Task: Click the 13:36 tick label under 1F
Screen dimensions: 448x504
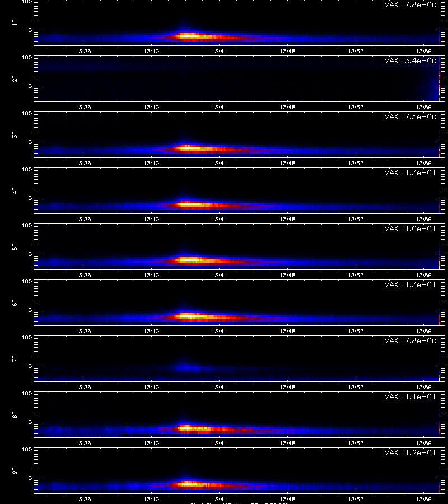Action: [x=83, y=51]
